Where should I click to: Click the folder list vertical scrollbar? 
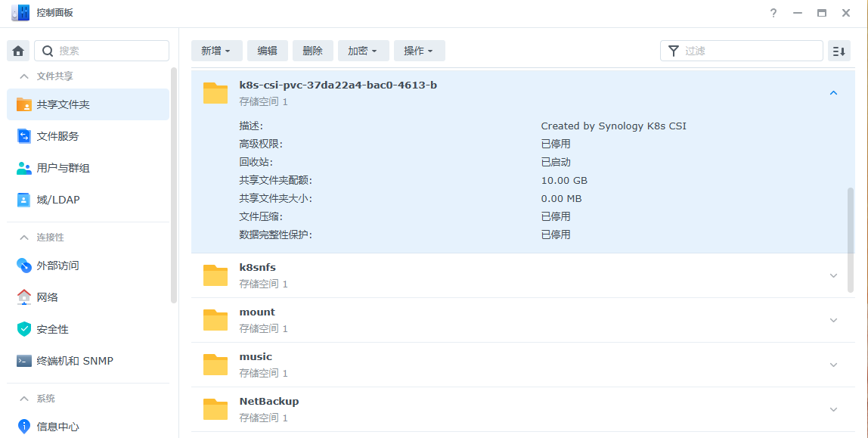point(851,240)
